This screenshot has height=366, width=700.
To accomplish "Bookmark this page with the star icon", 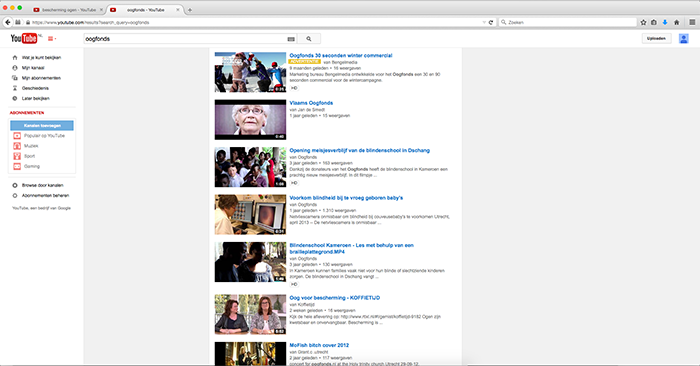I will point(643,22).
